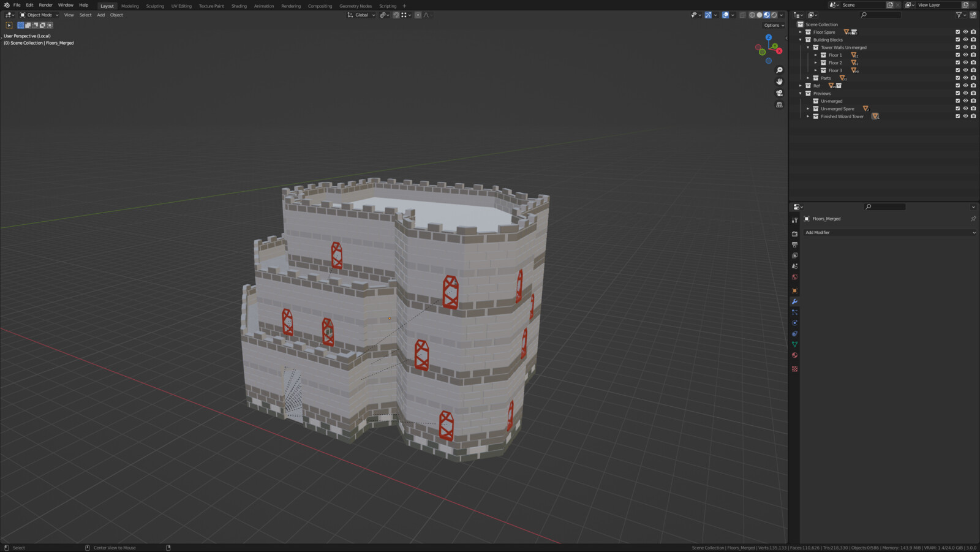
Task: Open the Object Constraints properties tab
Action: pos(794,333)
